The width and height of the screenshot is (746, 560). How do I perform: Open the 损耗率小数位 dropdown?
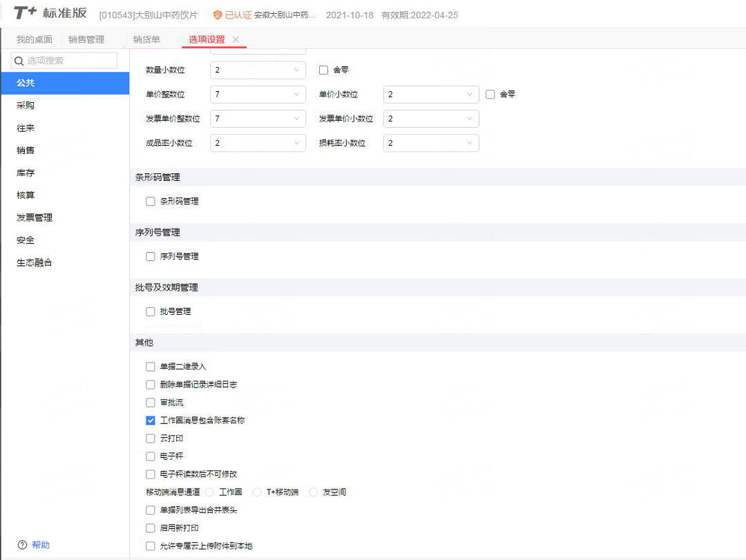(431, 143)
